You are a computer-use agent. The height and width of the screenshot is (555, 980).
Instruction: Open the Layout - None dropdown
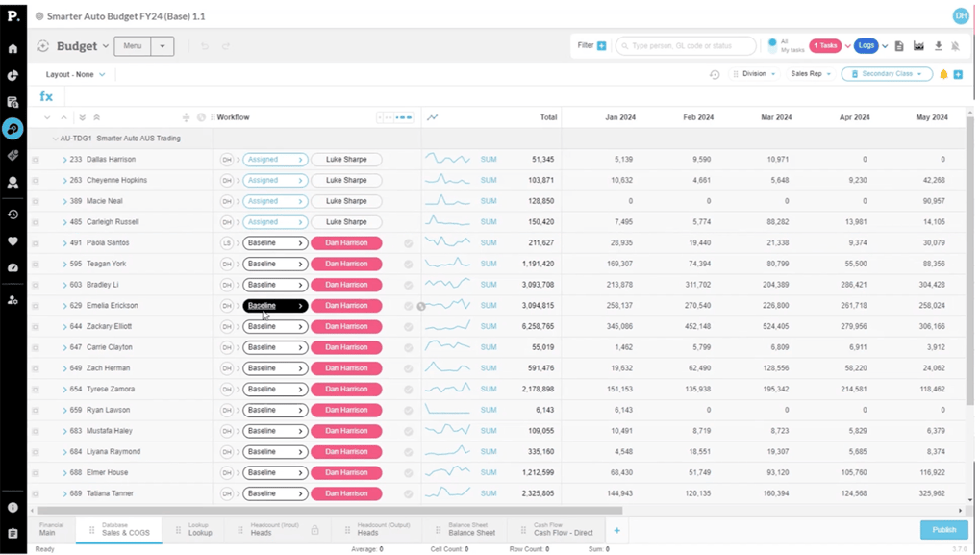pos(74,73)
